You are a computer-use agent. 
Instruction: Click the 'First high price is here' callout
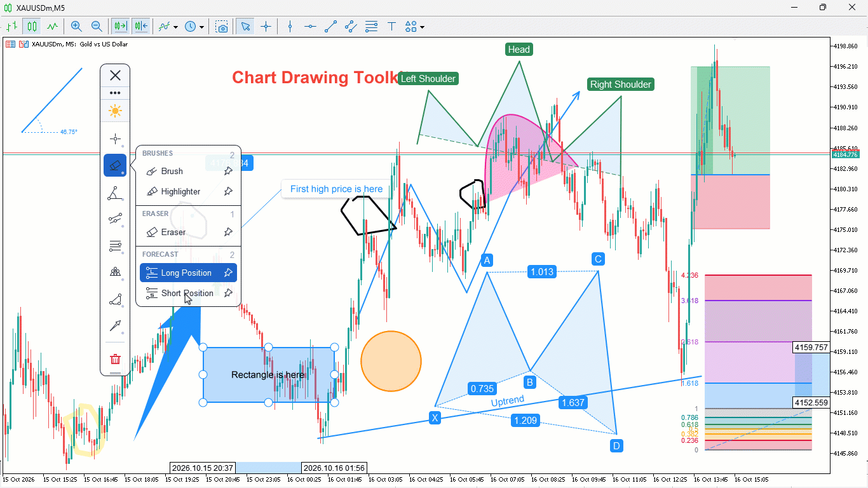coord(336,189)
